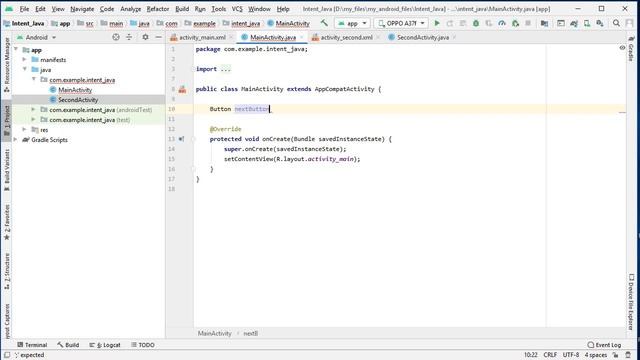This screenshot has height=360, width=640.
Task: Click the locate target icon in Project panel
Action: point(116,37)
